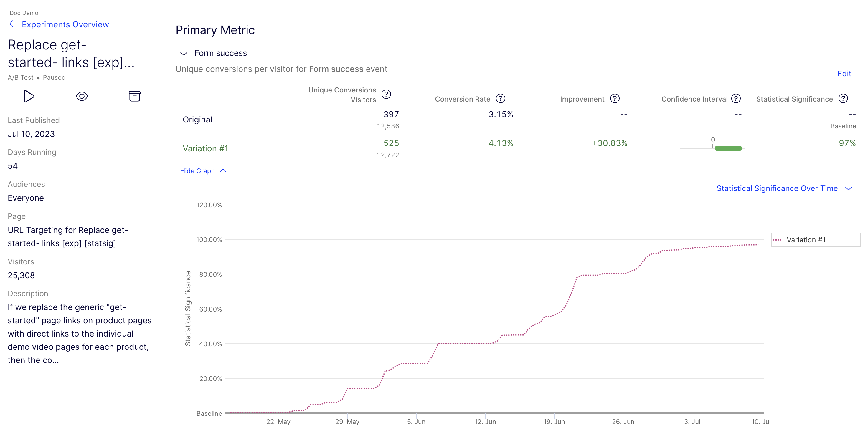This screenshot has height=439, width=868.
Task: Click the play icon to resume experiment
Action: (29, 96)
